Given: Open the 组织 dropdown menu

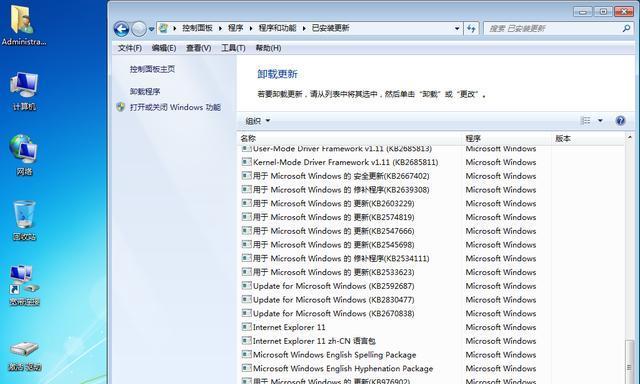Looking at the screenshot, I should coord(258,121).
